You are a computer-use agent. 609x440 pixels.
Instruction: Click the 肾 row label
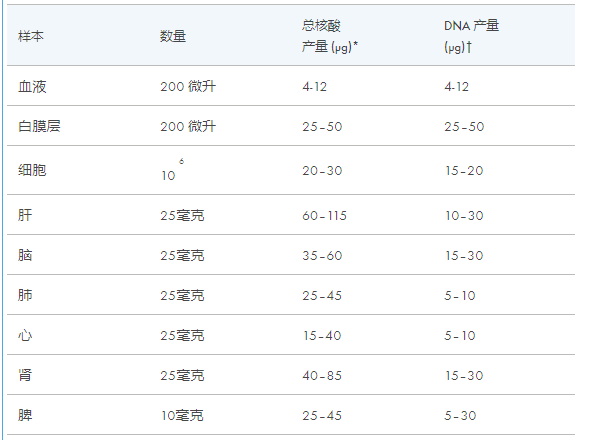coord(25,375)
